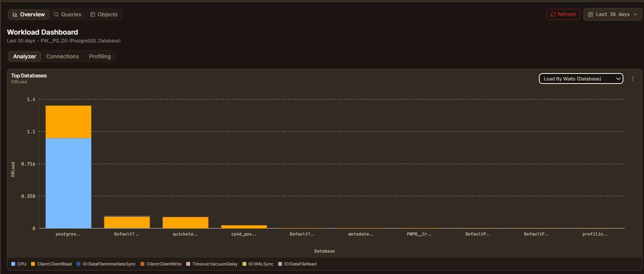The height and width of the screenshot is (274, 644).
Task: Open the Objects tab
Action: tap(104, 14)
